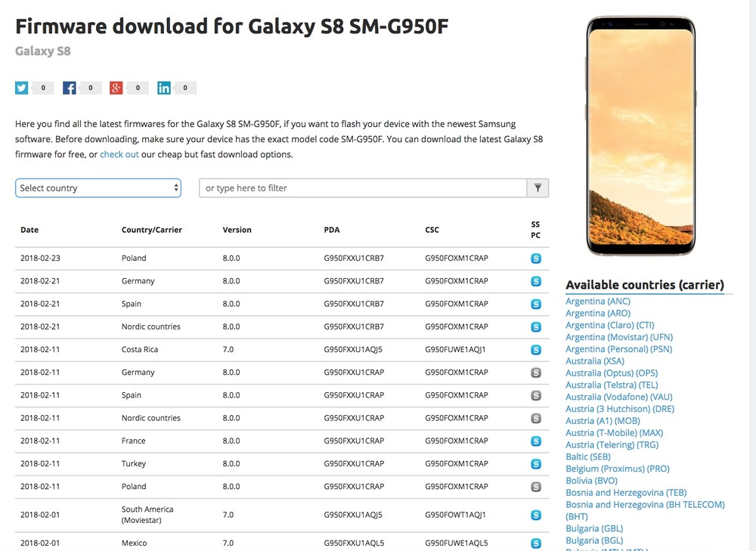Open Argentina (ANC) carrier link
This screenshot has width=756, height=551.
598,302
